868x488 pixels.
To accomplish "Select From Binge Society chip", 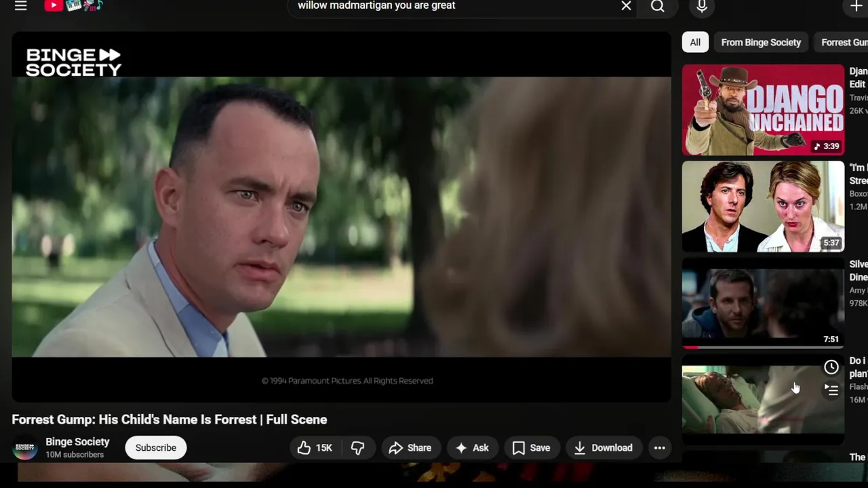I will (x=761, y=42).
